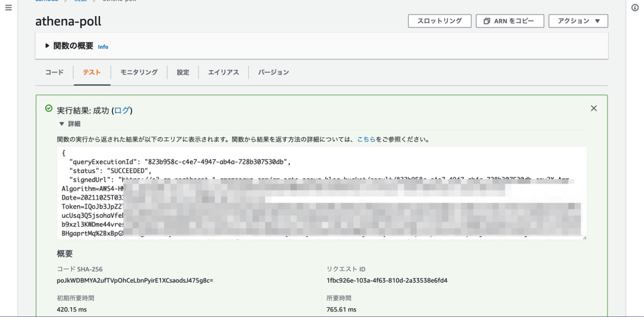
Task: Click the queryExecutionId line in output
Action: pyautogui.click(x=180, y=161)
